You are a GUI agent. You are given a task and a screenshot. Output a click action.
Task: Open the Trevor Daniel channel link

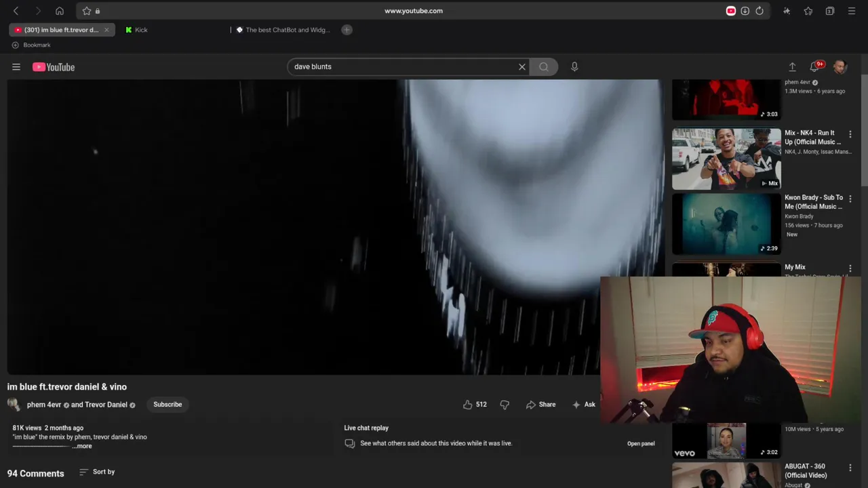click(106, 405)
